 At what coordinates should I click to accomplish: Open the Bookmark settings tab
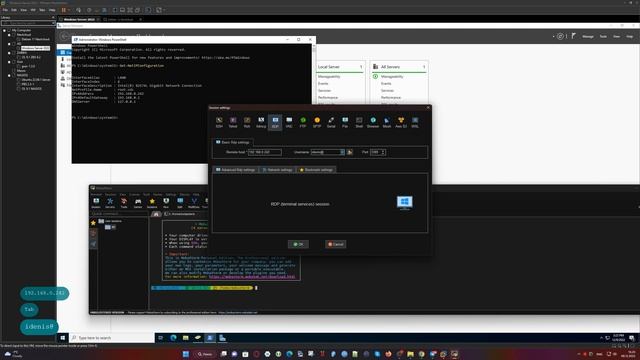click(x=316, y=170)
